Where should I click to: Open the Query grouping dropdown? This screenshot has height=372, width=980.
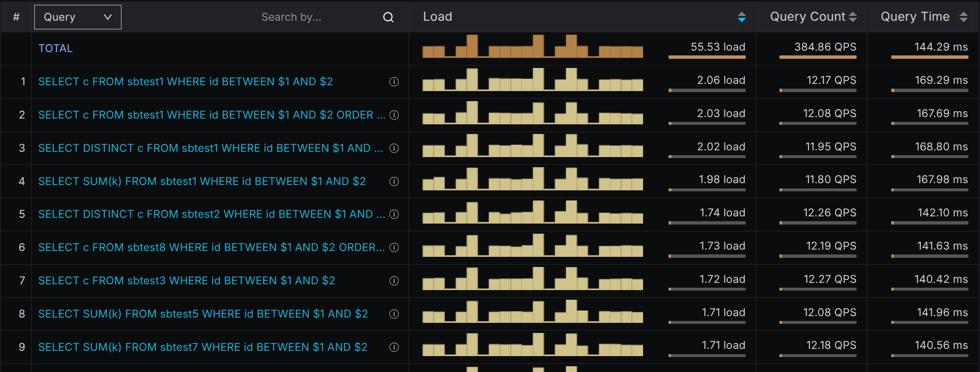[78, 17]
